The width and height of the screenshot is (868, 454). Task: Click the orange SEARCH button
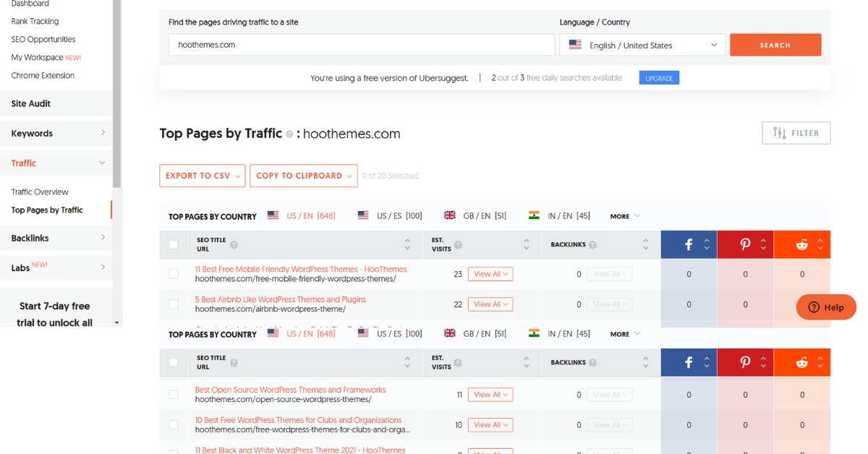(775, 45)
